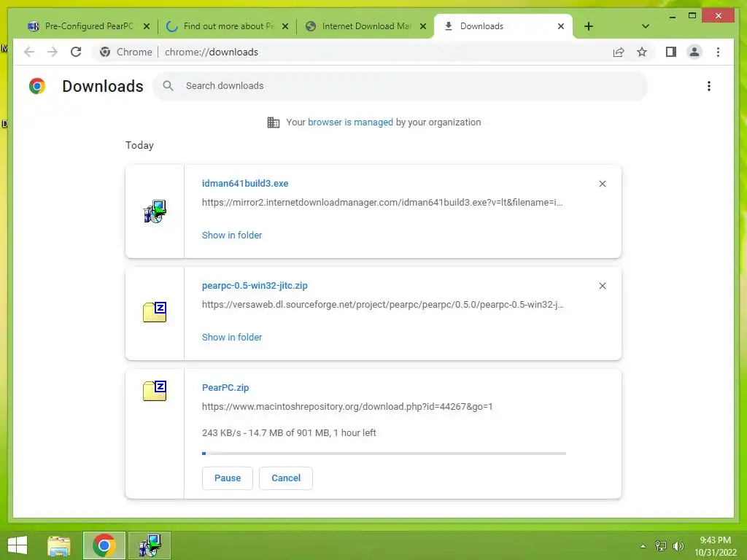Screen dimensions: 747x560
Task: Click the Chrome taskbar icon
Action: tap(104, 545)
